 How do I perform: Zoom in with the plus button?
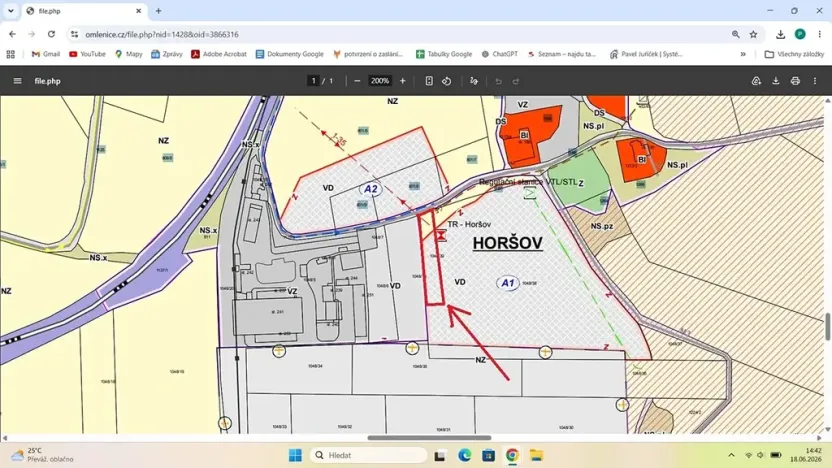pyautogui.click(x=403, y=81)
